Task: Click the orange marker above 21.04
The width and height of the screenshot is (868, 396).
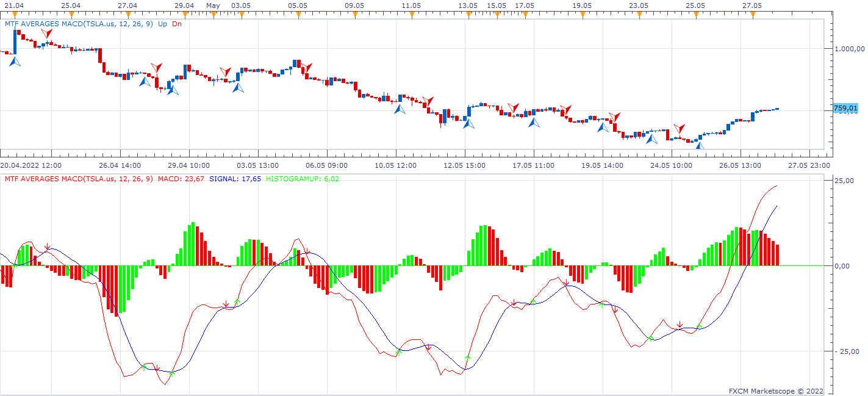Action: click(x=14, y=14)
